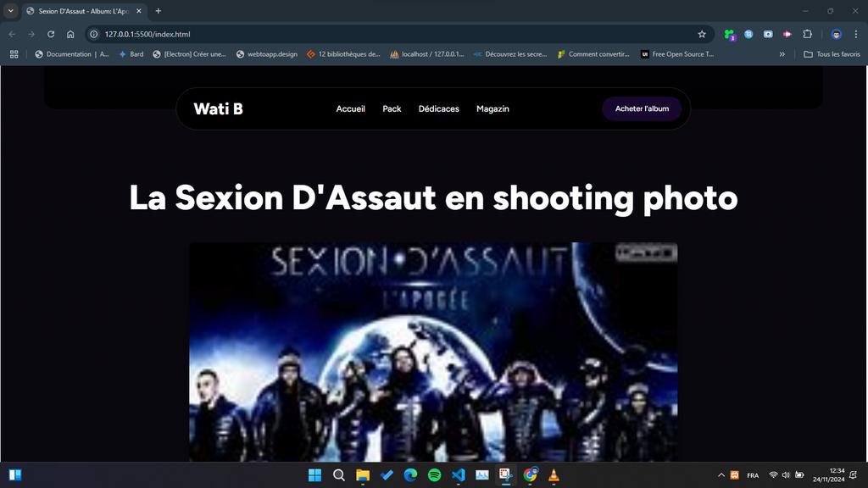Open the Documentation bookmark
The height and width of the screenshot is (488, 868).
point(71,54)
